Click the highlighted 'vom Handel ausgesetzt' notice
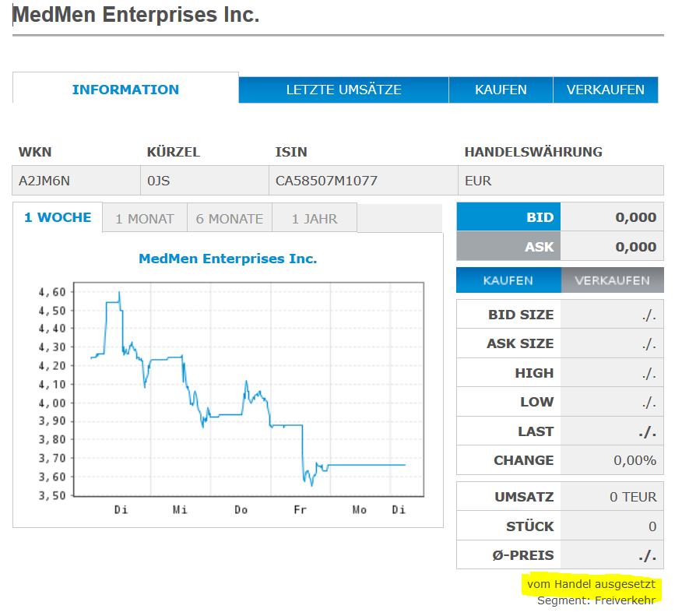689x616 pixels. 591,584
